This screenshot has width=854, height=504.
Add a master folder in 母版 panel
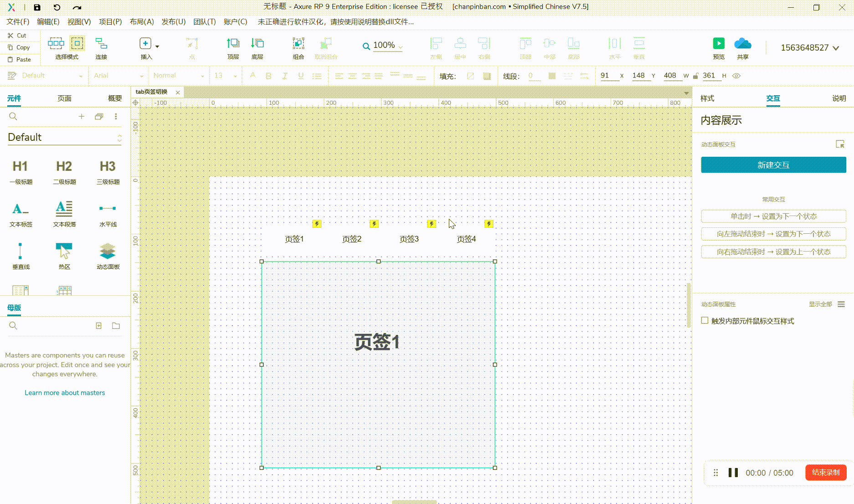116,326
